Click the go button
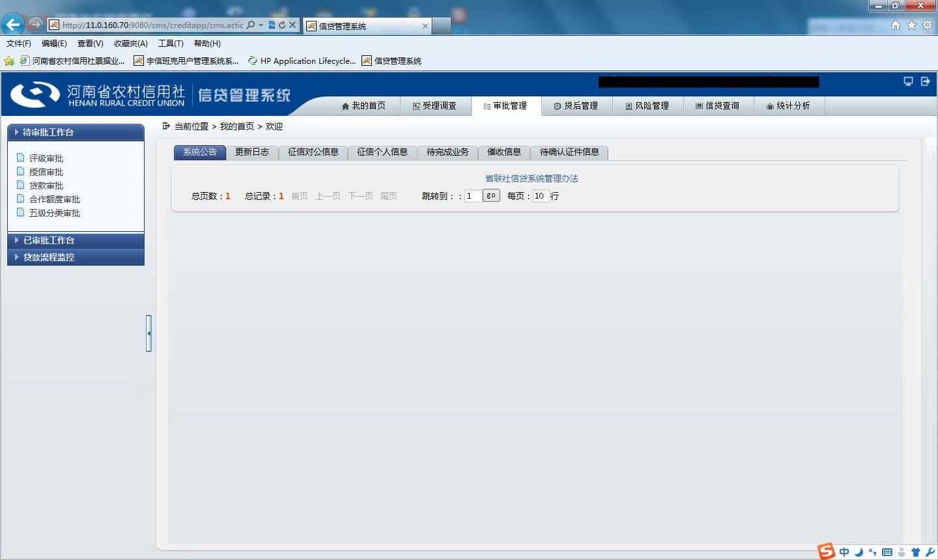This screenshot has width=938, height=560. tap(491, 195)
